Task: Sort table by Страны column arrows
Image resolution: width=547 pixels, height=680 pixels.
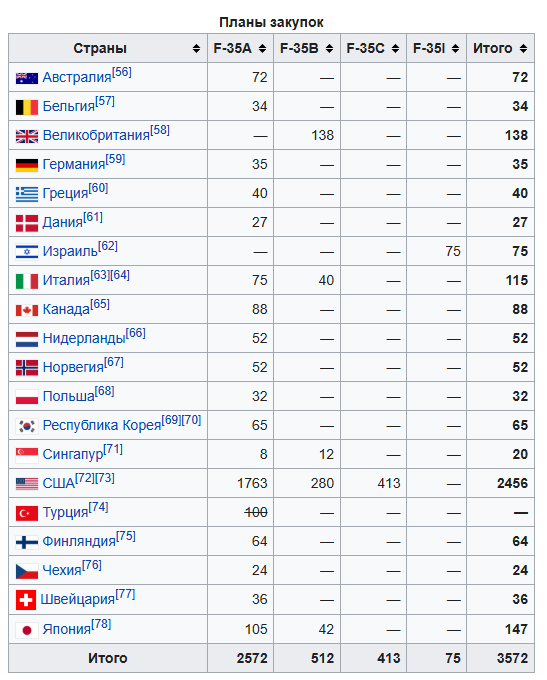Action: click(197, 48)
